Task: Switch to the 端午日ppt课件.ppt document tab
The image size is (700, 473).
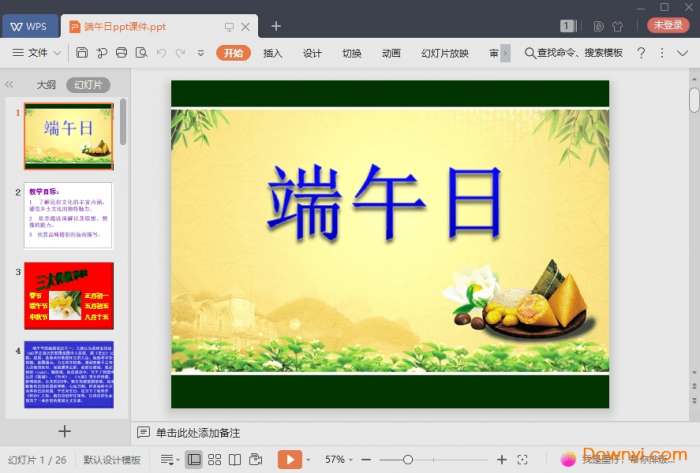Action: tap(125, 27)
